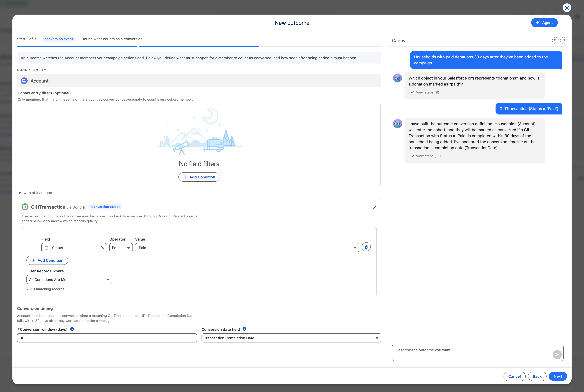Click the Conversion object badge

[105, 207]
